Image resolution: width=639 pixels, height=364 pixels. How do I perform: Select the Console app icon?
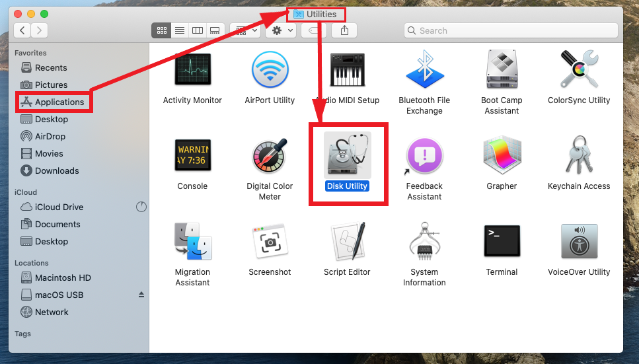tap(192, 155)
